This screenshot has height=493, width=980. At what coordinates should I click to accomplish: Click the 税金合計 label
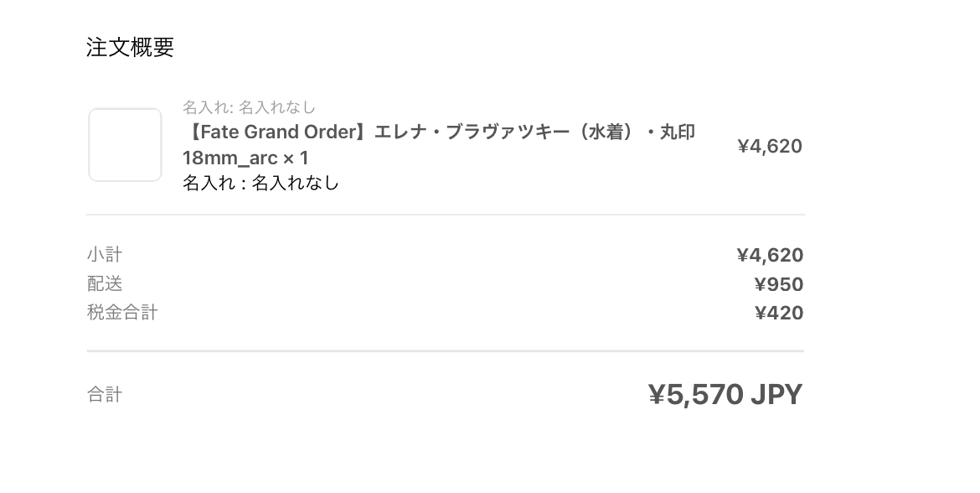tap(122, 313)
